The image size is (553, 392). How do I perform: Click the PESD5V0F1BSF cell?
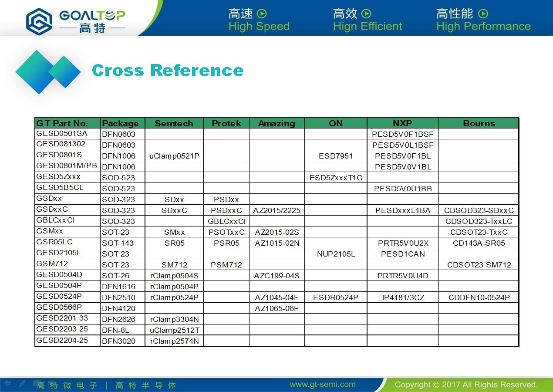click(403, 134)
